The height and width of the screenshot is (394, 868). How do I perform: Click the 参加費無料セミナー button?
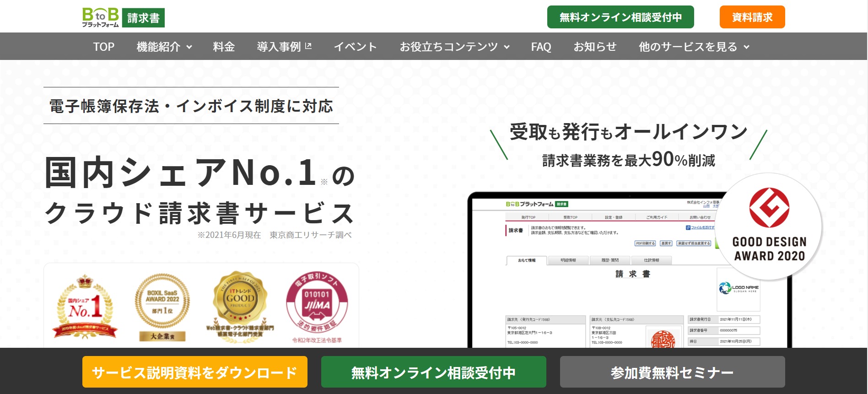pos(673,372)
